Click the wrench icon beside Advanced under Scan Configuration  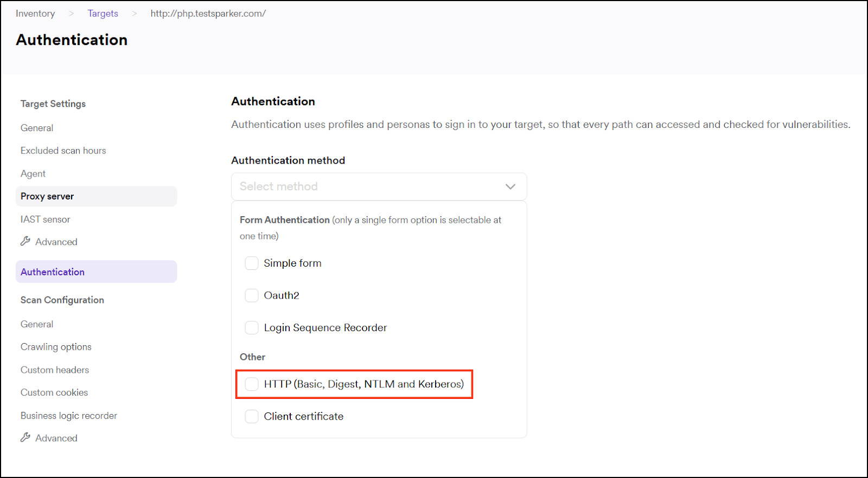(x=25, y=437)
